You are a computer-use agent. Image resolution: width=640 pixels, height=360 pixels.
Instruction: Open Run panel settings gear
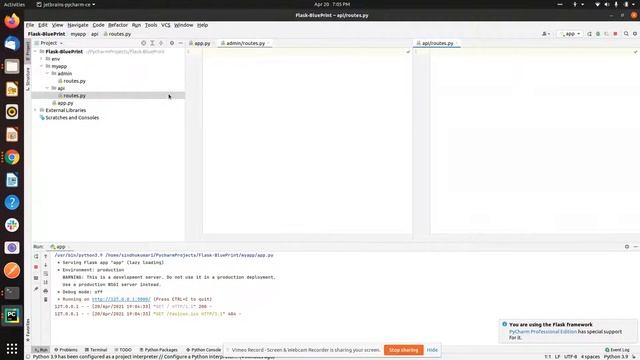pyautogui.click(x=627, y=247)
